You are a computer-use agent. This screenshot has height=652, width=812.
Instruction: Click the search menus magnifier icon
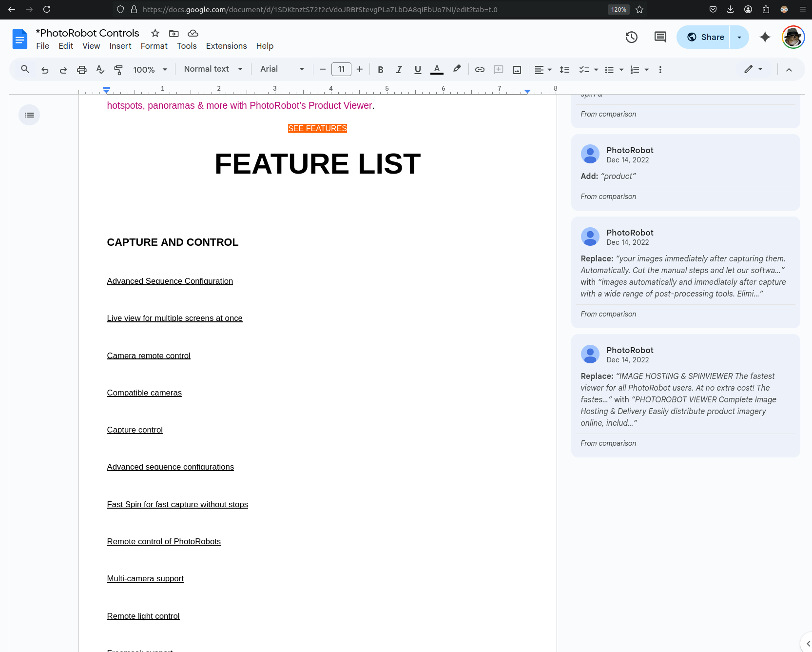tap(25, 69)
